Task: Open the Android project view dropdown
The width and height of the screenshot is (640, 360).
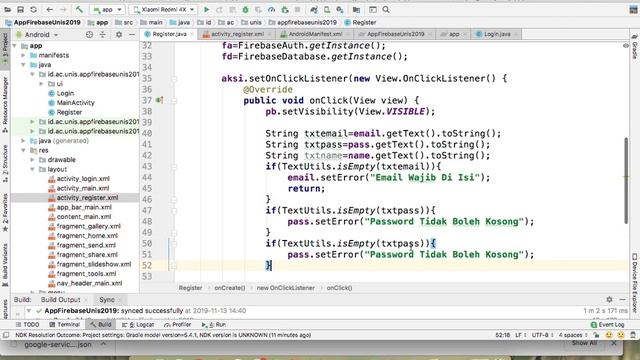Action: click(37, 35)
